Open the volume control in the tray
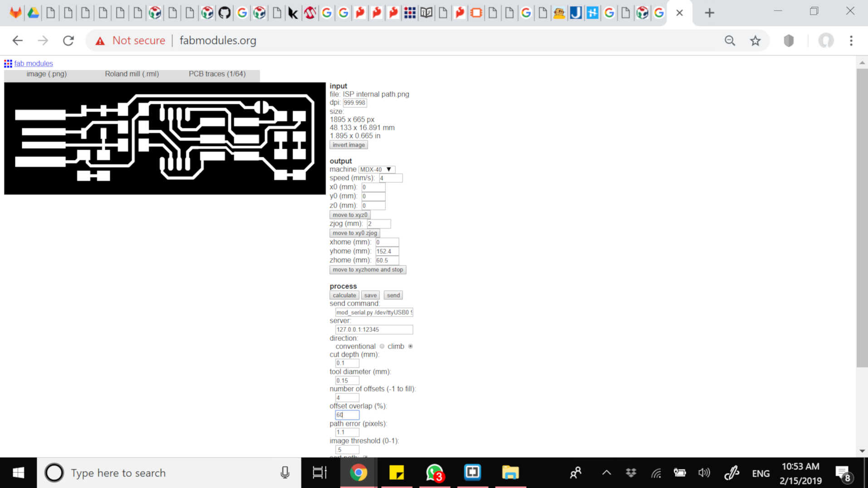 pyautogui.click(x=704, y=473)
